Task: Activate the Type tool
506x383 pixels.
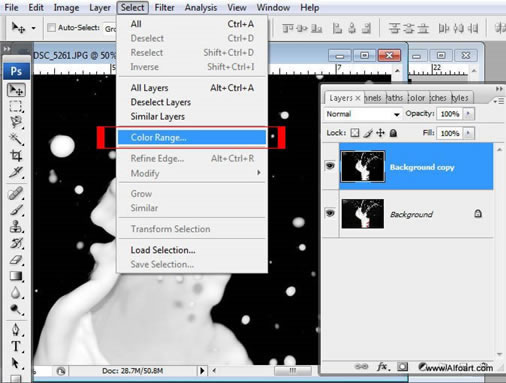Action: [x=16, y=346]
